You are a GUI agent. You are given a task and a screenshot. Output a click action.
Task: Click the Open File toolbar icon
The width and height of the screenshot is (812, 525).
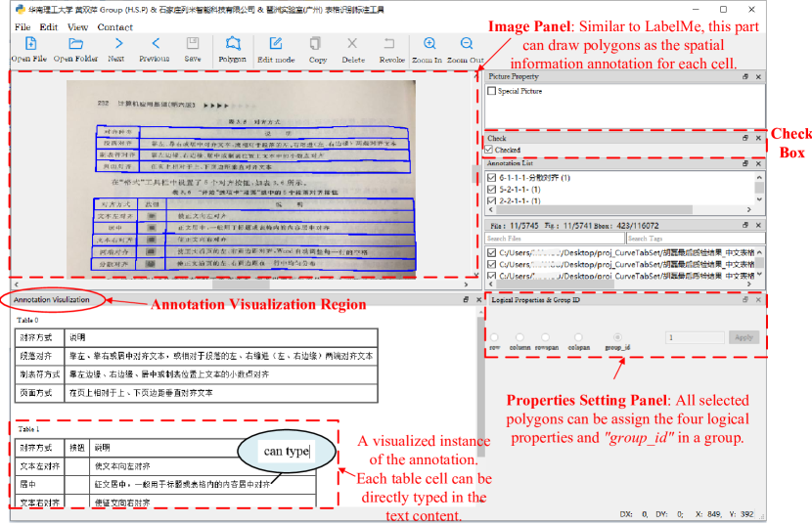[x=30, y=43]
